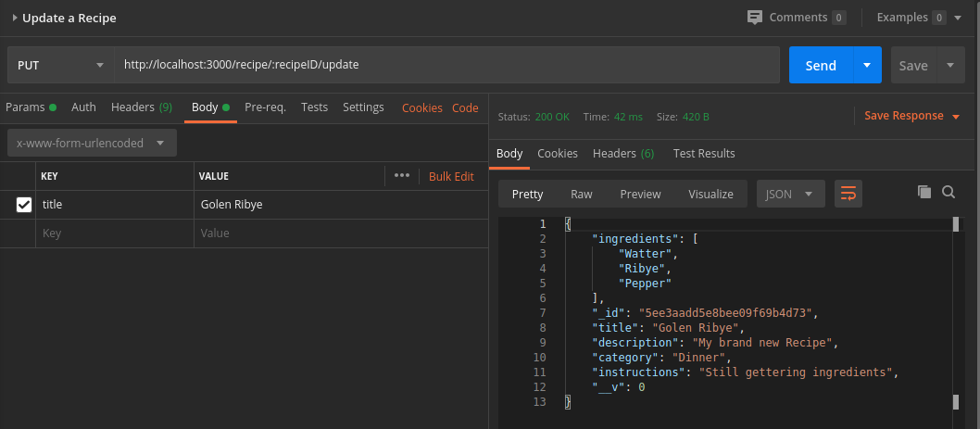Screen dimensions: 980x429
Task: Open the Comments speech bubble icon
Action: click(x=755, y=18)
